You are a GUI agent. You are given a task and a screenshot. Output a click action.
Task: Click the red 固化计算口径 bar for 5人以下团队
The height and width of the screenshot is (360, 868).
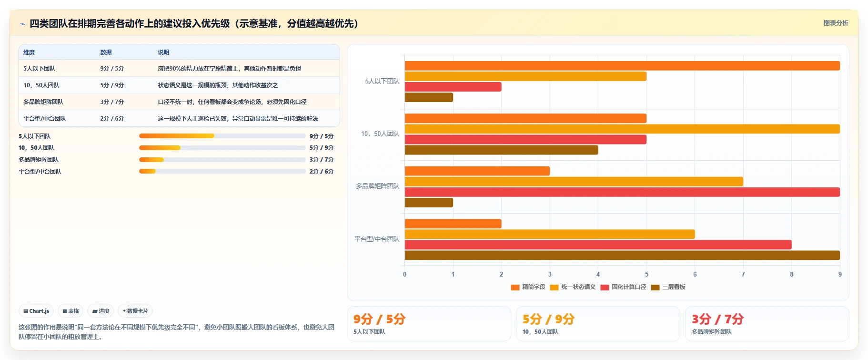click(x=453, y=87)
